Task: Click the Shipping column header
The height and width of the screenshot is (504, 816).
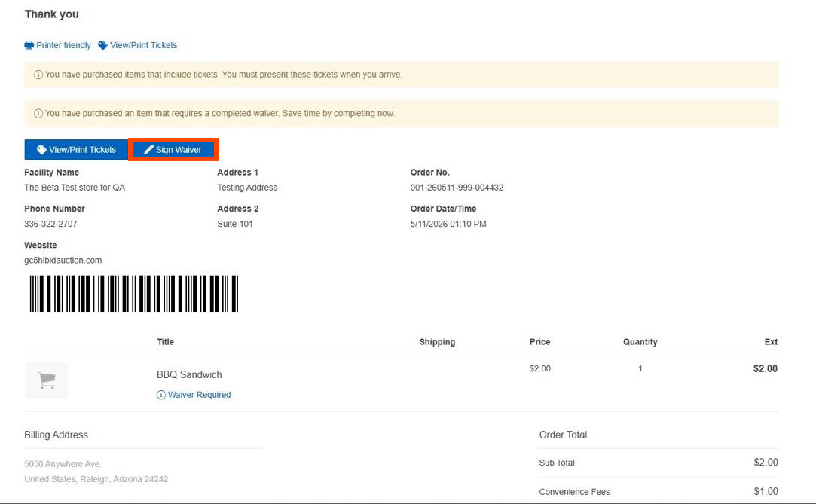Action: coord(438,342)
